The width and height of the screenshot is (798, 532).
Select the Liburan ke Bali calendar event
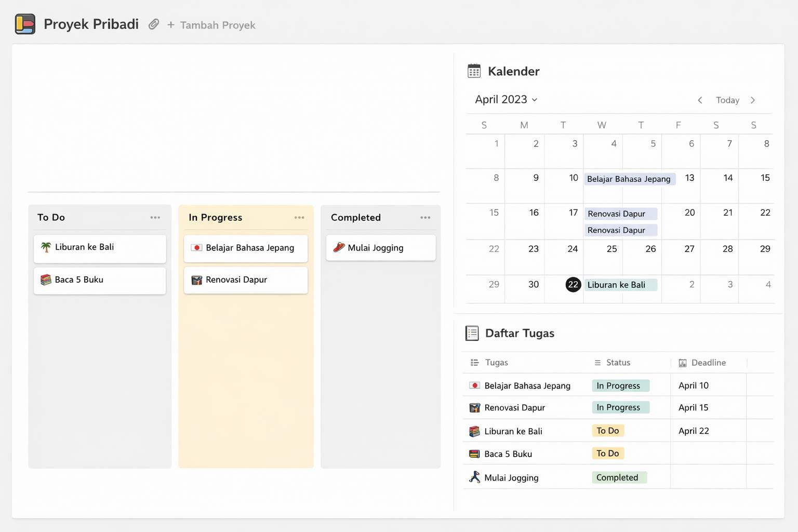point(620,285)
